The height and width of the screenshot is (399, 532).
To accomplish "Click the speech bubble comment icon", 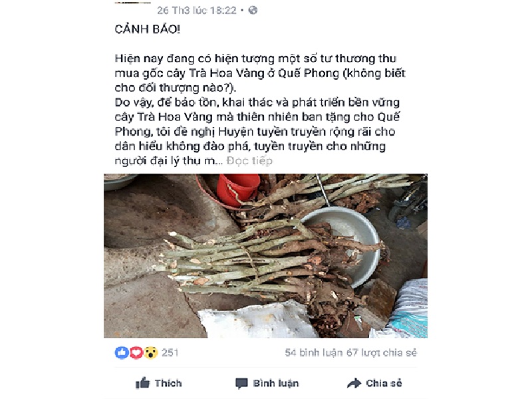I will 241,384.
